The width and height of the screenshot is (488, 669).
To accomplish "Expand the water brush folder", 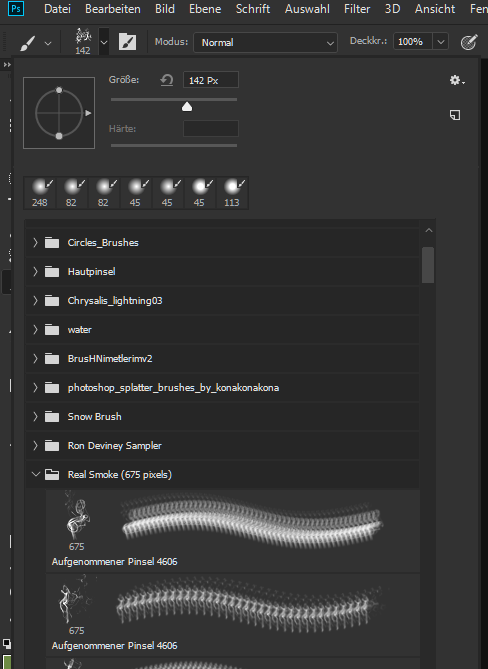I will pos(35,329).
